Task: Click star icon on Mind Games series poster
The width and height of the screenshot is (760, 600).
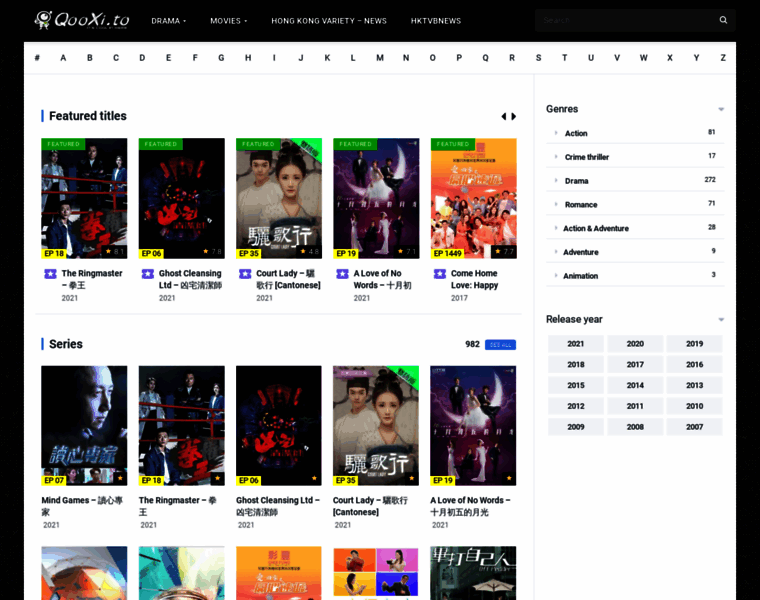Action: (120, 479)
